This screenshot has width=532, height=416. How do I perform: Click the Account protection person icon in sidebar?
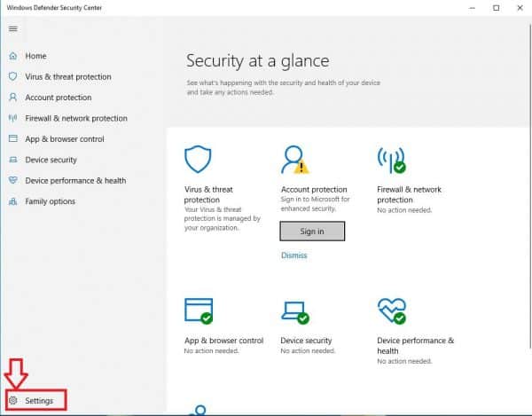(x=12, y=98)
